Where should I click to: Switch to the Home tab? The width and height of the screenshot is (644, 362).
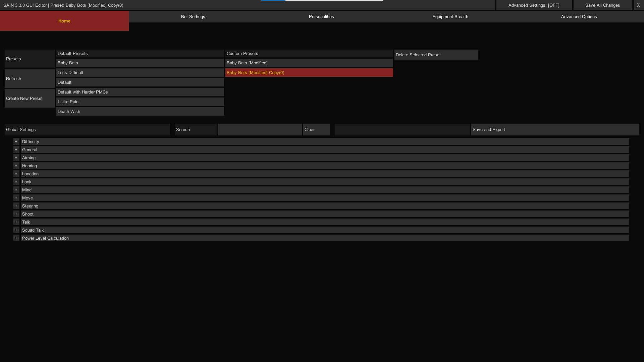point(64,21)
